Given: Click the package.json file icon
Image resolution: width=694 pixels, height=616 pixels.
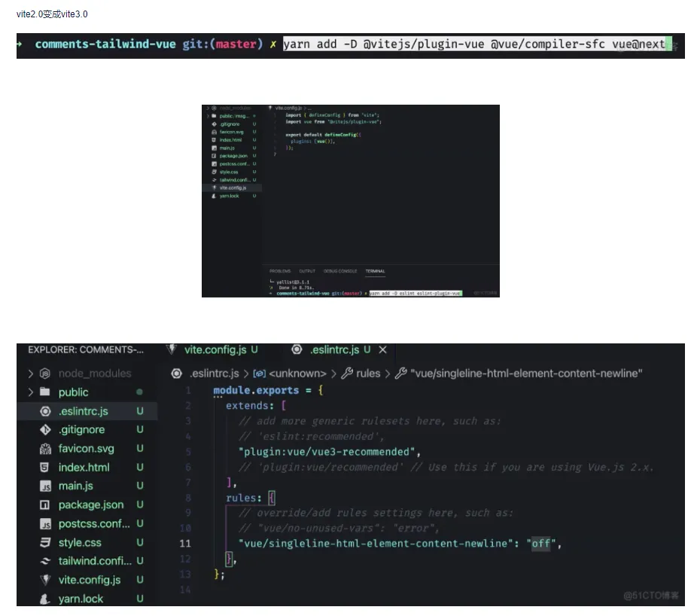Looking at the screenshot, I should [45, 505].
